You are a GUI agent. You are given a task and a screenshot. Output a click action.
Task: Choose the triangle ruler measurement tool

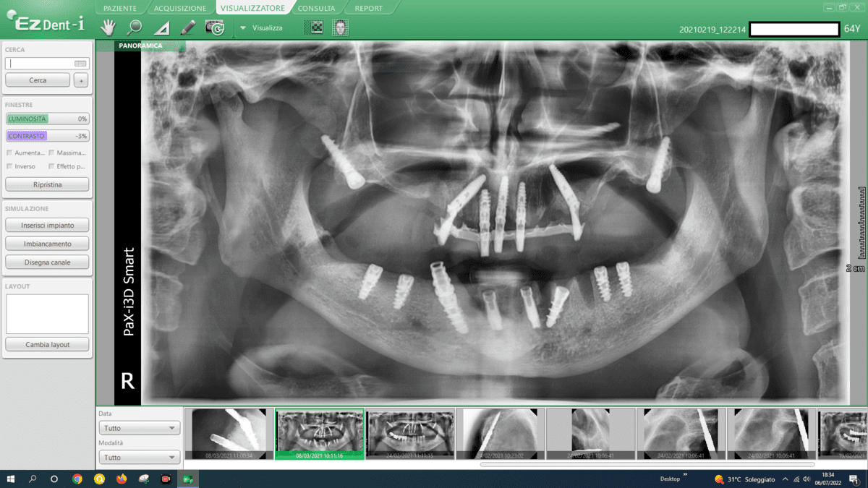click(x=162, y=28)
